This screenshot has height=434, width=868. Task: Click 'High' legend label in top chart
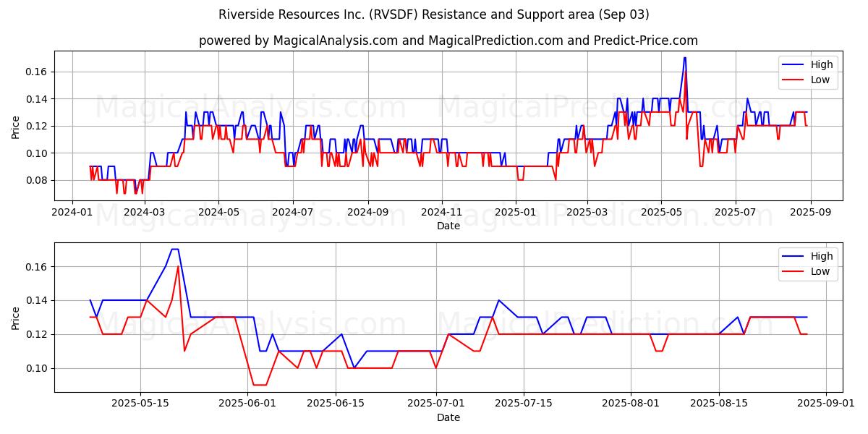(822, 64)
